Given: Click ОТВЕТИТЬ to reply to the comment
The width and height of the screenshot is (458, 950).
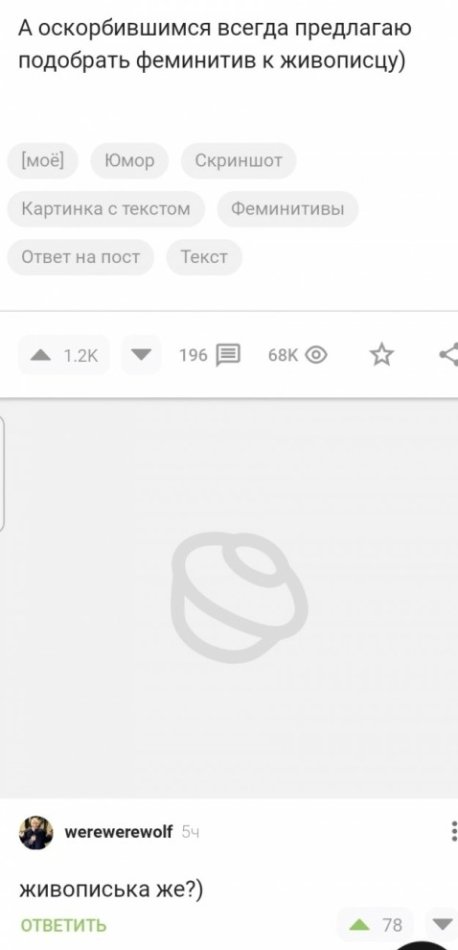Looking at the screenshot, I should pyautogui.click(x=64, y=925).
